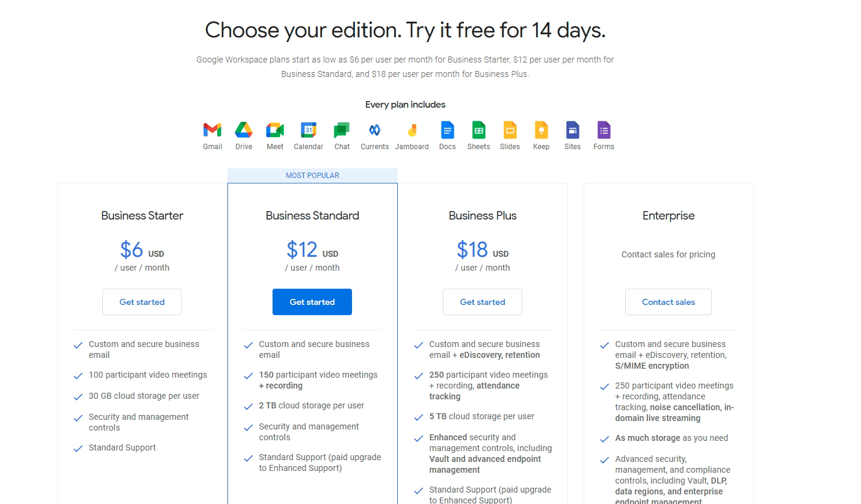
Task: Select the Google Meet icon
Action: [275, 130]
